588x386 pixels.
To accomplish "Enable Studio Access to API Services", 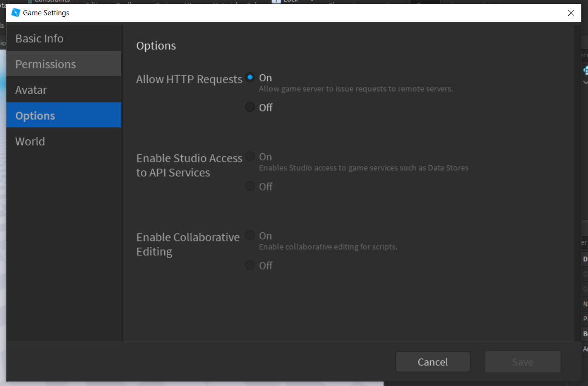I will pos(250,156).
